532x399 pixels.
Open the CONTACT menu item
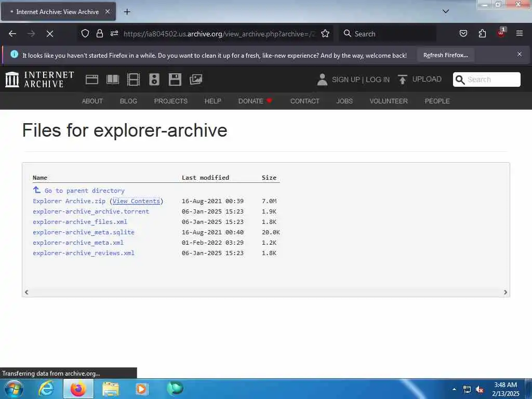point(305,101)
